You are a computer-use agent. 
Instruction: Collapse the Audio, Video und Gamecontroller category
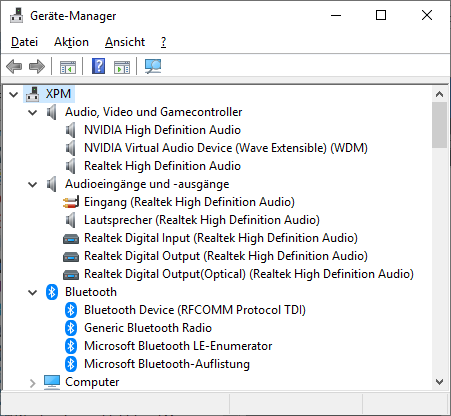33,112
